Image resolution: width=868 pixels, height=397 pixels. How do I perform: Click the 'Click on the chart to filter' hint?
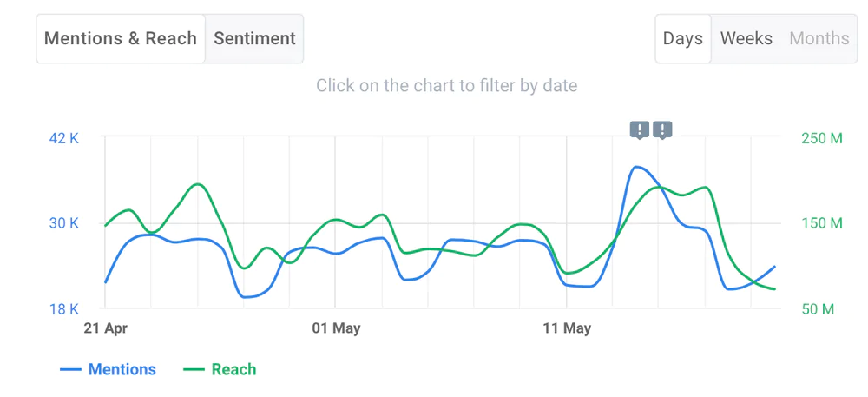446,85
